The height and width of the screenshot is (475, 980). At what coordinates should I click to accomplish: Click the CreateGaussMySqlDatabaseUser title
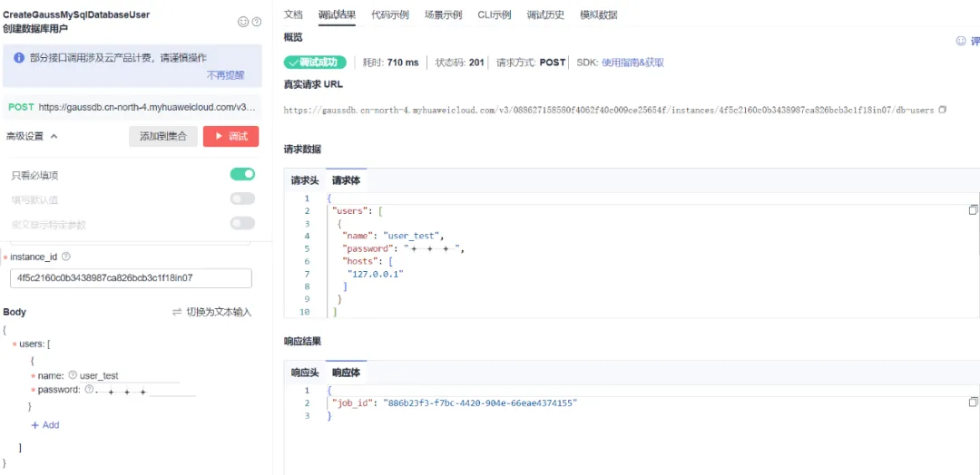76,15
